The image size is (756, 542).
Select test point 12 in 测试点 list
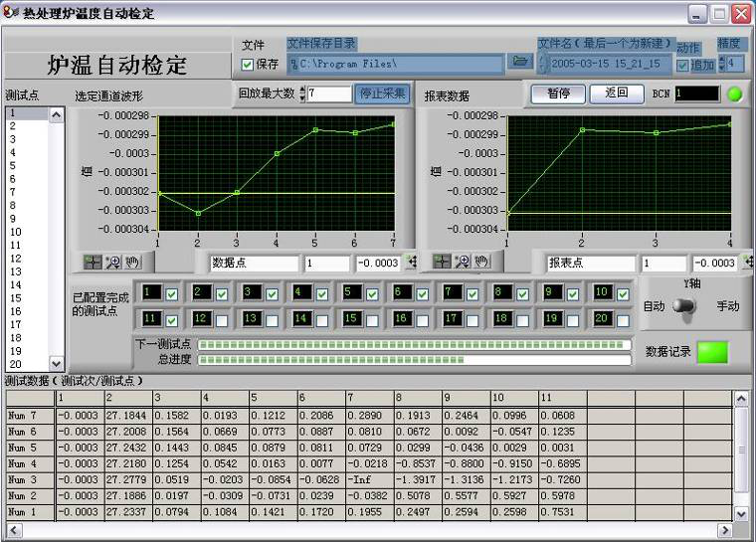tap(27, 258)
